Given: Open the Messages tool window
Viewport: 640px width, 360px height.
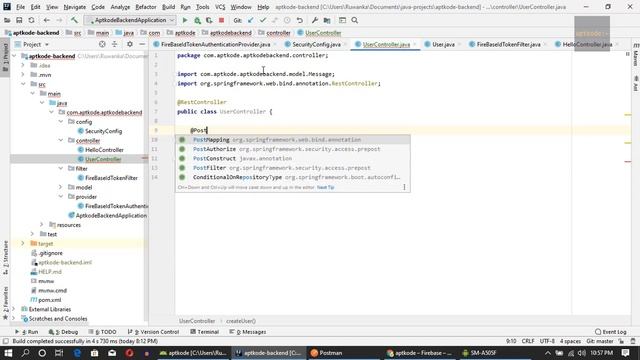Looking at the screenshot, I should pyautogui.click(x=247, y=332).
